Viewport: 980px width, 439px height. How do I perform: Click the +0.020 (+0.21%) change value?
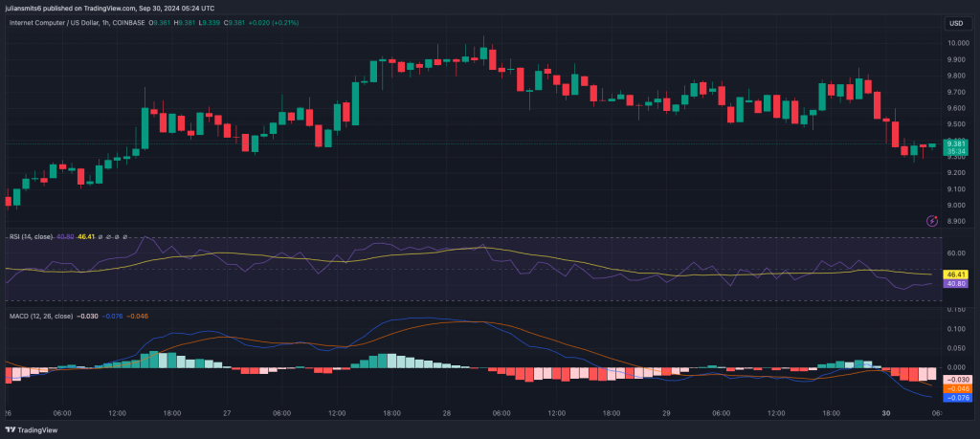coord(273,23)
